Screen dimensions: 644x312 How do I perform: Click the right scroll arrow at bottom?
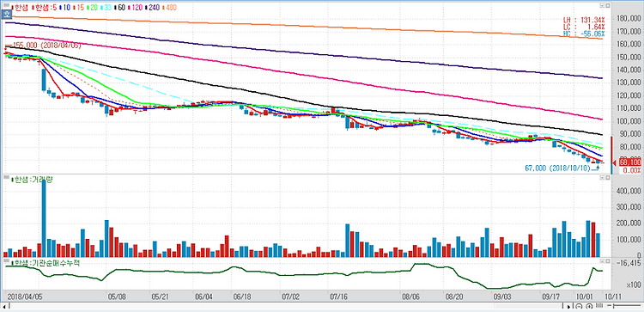568,307
